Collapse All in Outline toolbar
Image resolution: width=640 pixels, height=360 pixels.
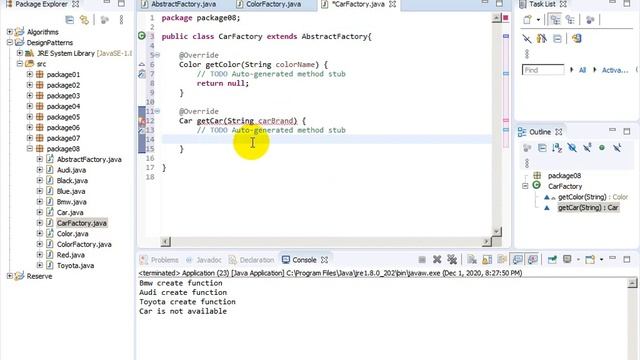(x=542, y=148)
